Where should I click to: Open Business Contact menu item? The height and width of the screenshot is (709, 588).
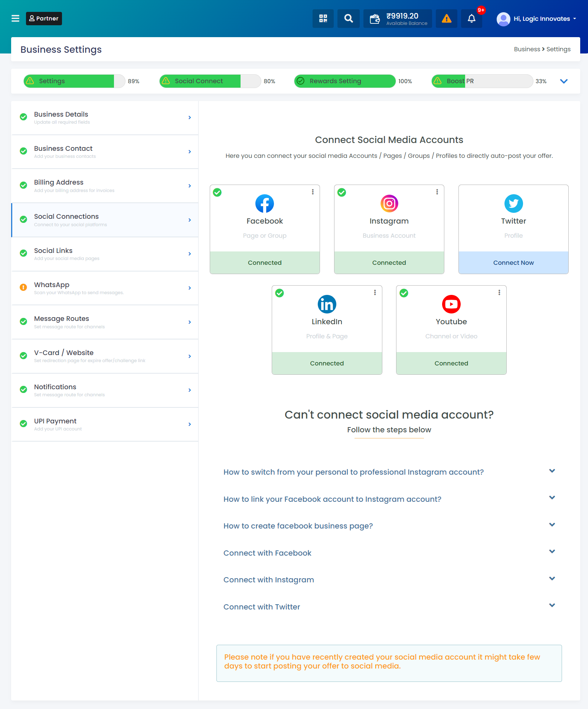coord(105,152)
